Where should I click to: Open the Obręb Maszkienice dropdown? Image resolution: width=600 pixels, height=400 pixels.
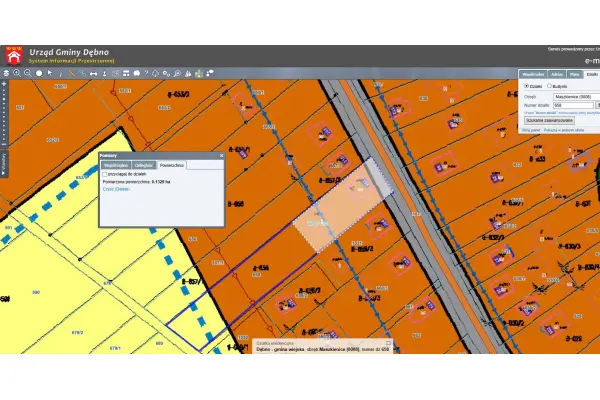coord(577,97)
